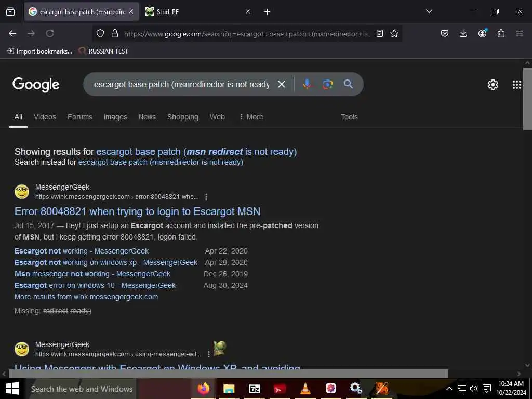View site security padlock info
The image size is (532, 399).
115,33
